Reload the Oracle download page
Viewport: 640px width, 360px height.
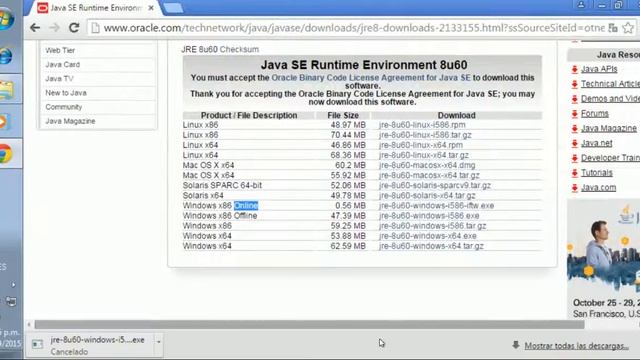tap(74, 28)
